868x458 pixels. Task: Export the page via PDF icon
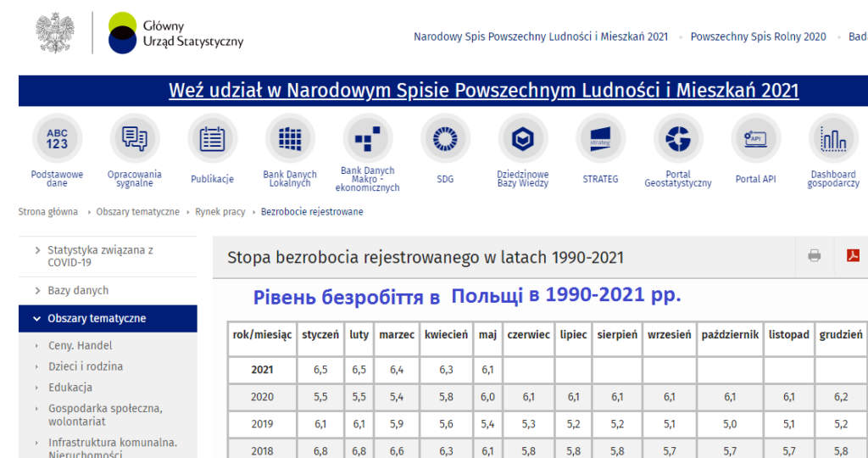[x=853, y=255]
